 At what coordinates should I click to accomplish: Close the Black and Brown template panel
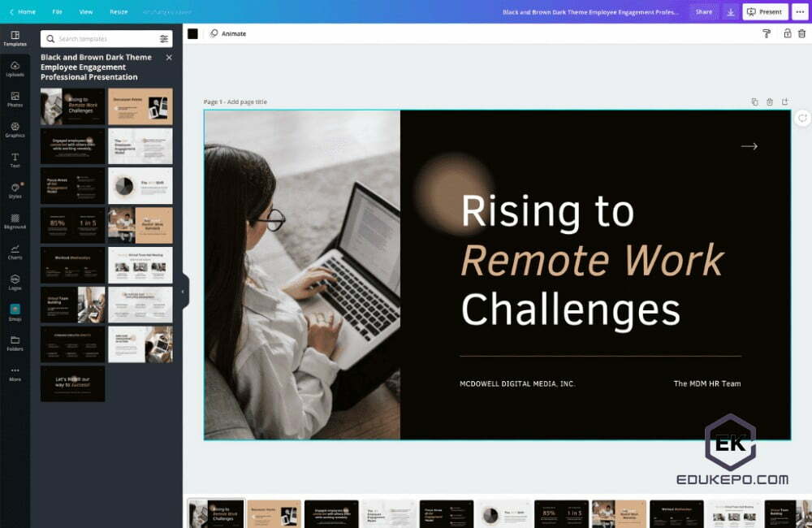pos(169,58)
